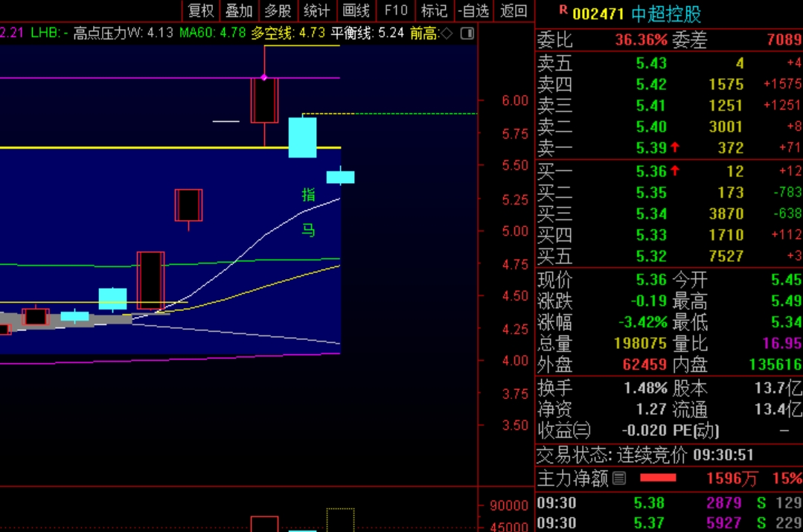Click the 平衡线: 5.24 indicator label
This screenshot has width=803, height=532.
pyautogui.click(x=367, y=33)
